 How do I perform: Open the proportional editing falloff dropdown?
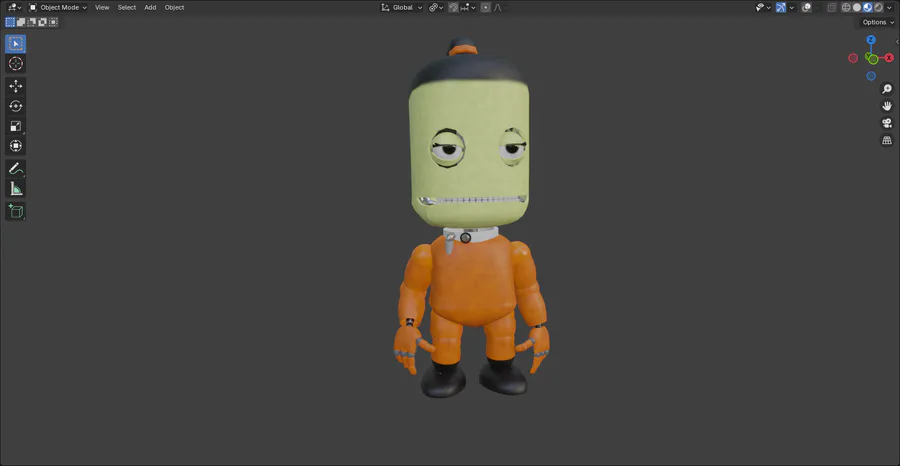tap(498, 7)
